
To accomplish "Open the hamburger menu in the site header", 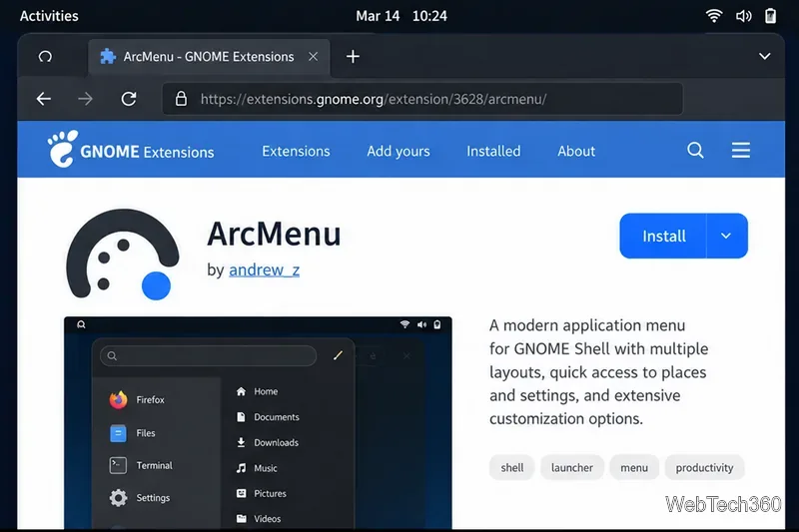I will pyautogui.click(x=741, y=150).
